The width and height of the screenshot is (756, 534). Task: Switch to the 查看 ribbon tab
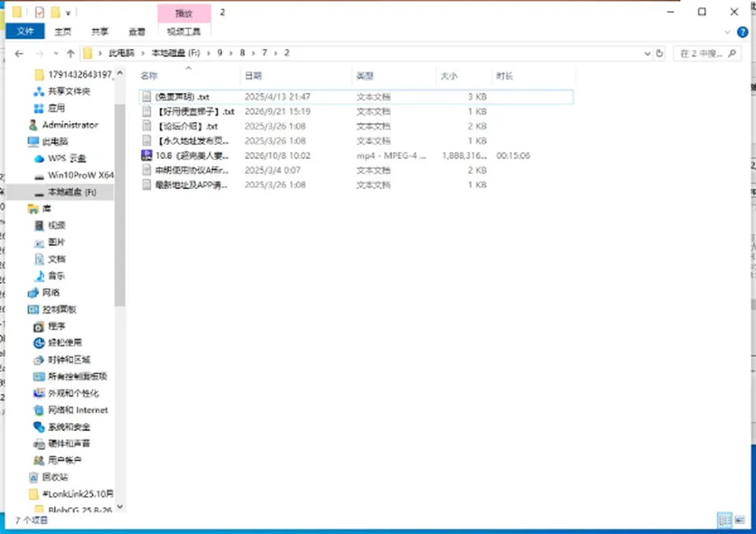tap(137, 32)
